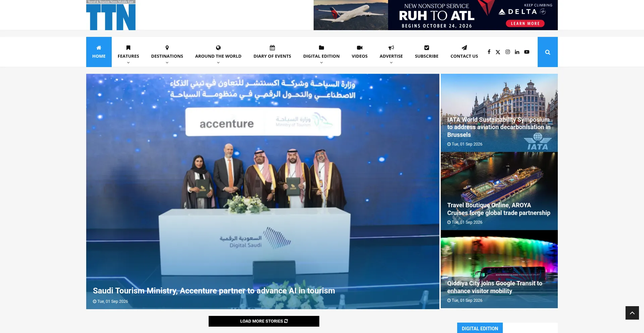
Task: Click the Digital Edition folder icon
Action: 321,48
